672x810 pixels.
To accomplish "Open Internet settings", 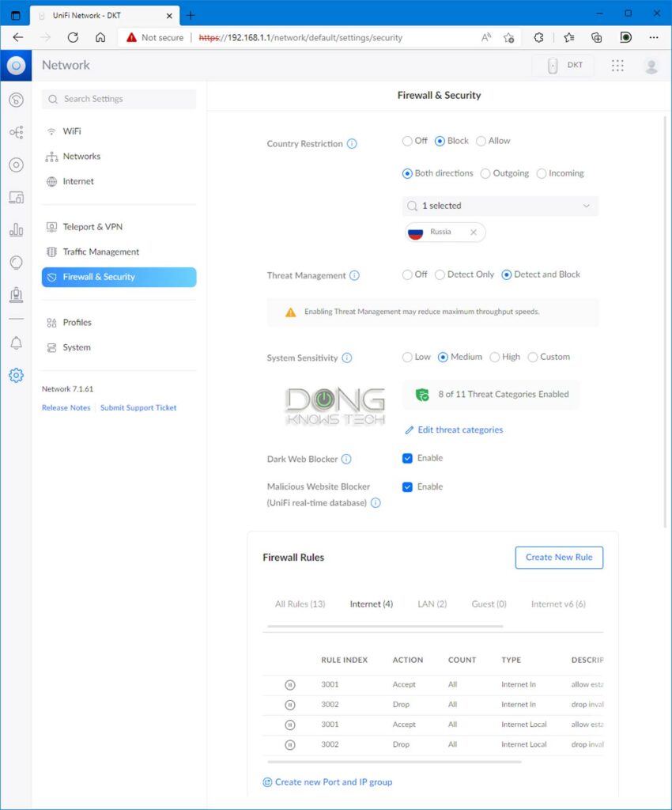I will click(x=119, y=181).
